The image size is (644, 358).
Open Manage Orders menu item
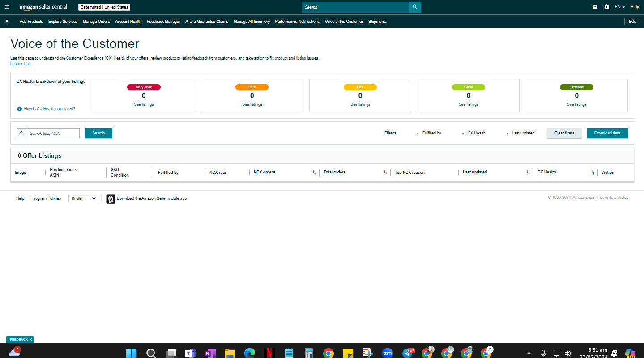pyautogui.click(x=96, y=22)
